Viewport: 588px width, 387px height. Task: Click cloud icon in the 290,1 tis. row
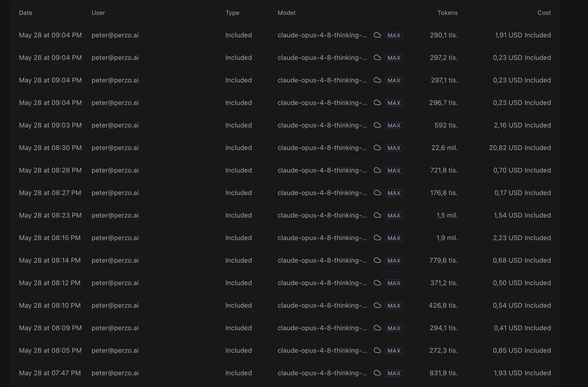(377, 35)
